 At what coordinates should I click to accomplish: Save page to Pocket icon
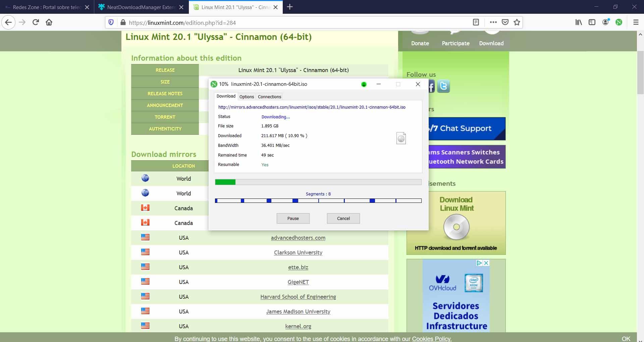click(505, 22)
